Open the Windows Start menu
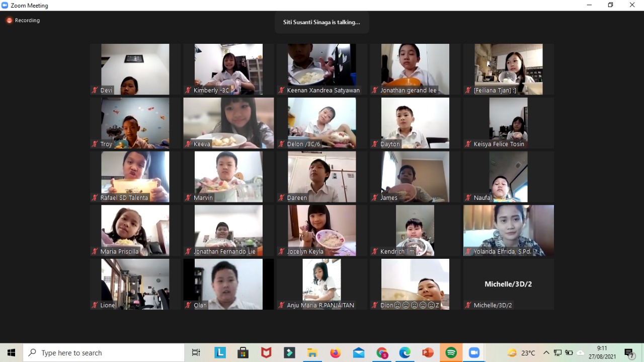Viewport: 644px width, 362px height. 11,353
